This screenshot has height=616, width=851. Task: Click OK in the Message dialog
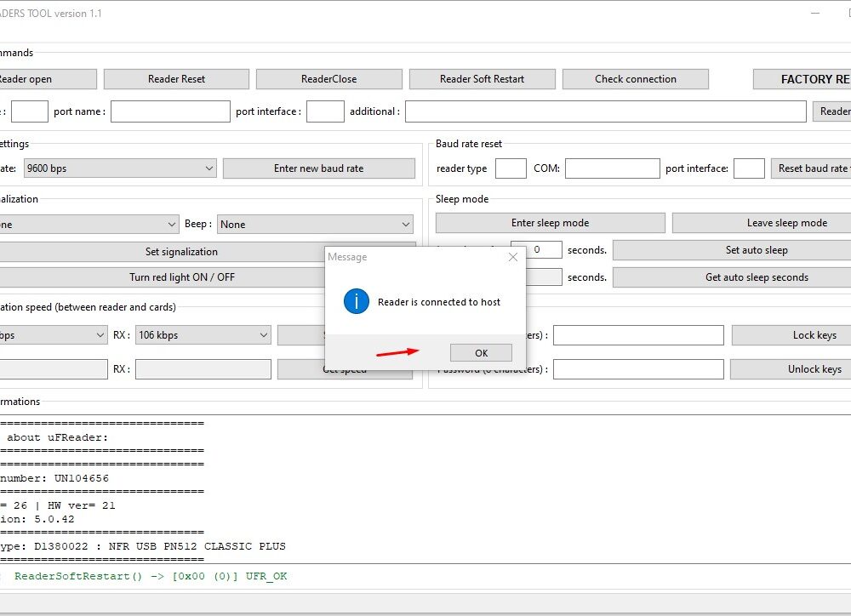pos(481,353)
